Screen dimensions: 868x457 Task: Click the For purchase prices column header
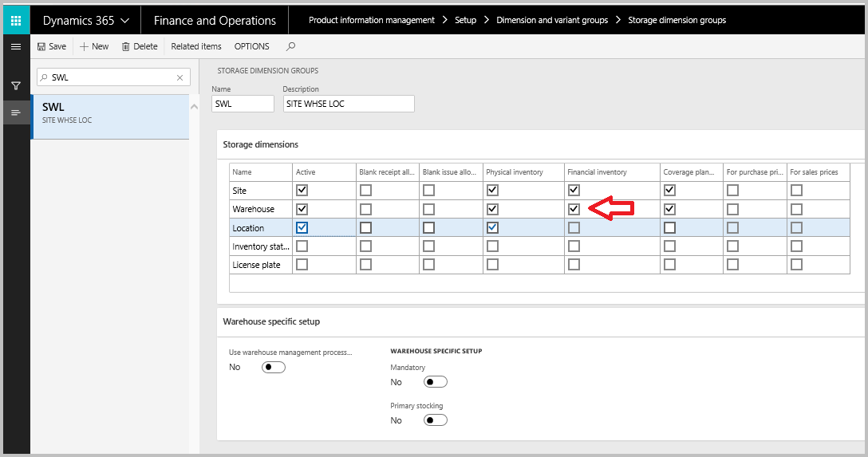[755, 172]
